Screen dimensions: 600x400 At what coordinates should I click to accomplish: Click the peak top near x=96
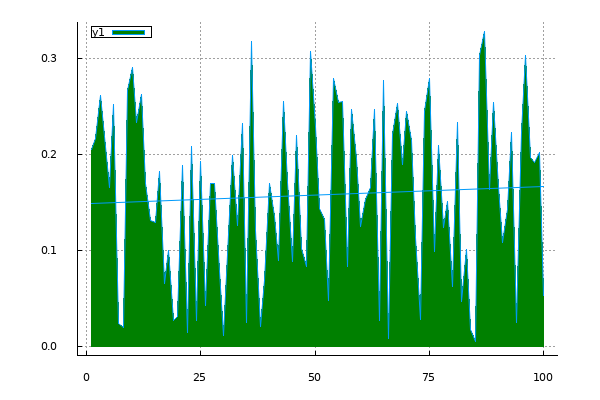point(525,56)
